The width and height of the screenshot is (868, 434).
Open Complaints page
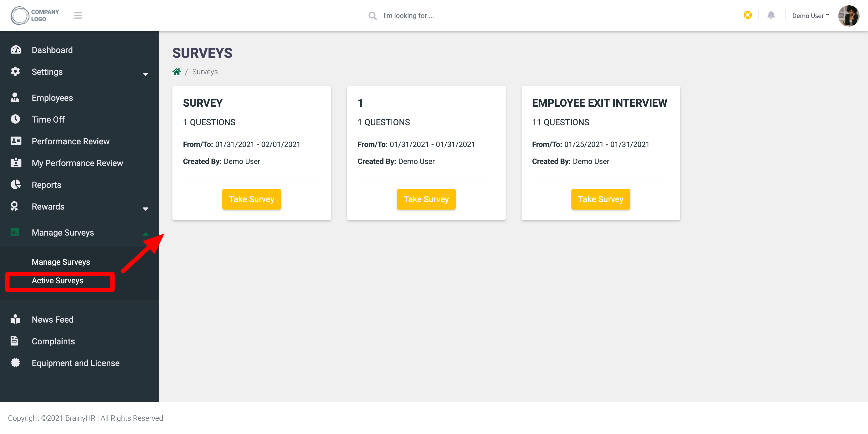point(53,341)
